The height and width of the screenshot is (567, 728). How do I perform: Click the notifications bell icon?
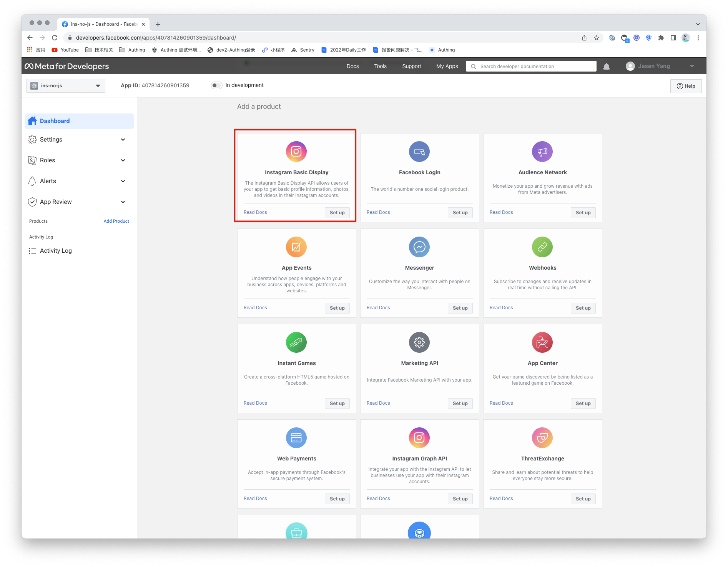(607, 66)
